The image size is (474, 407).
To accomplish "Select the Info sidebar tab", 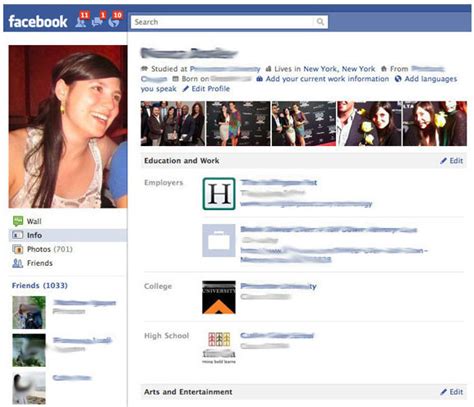I will click(x=68, y=235).
